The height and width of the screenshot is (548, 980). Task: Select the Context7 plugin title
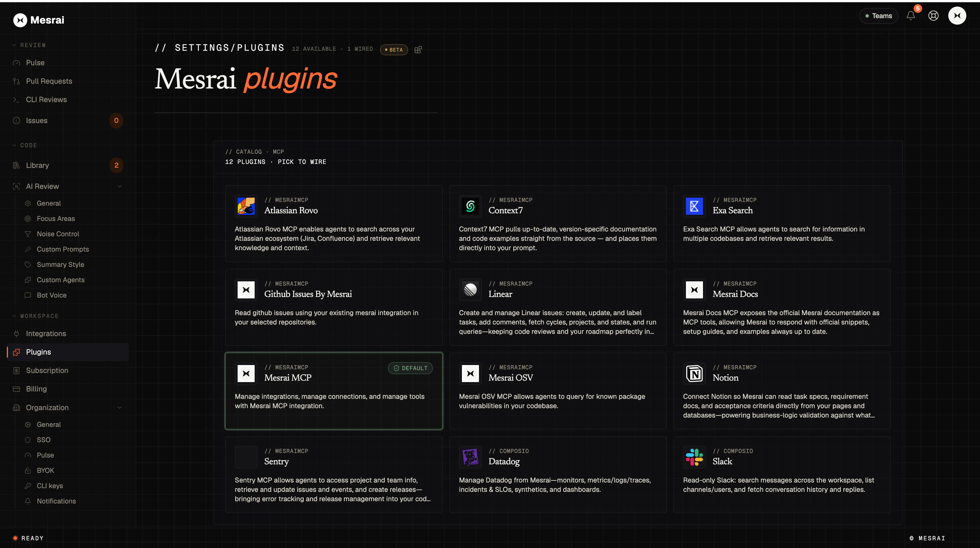[x=506, y=210]
